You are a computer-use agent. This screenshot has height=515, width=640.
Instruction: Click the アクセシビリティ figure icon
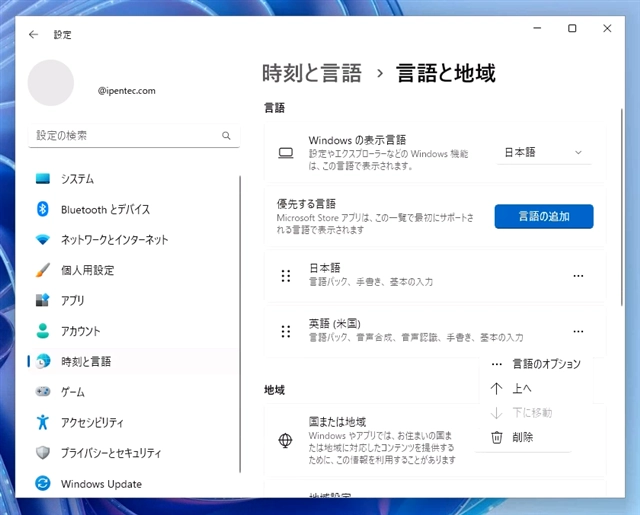[x=43, y=422]
